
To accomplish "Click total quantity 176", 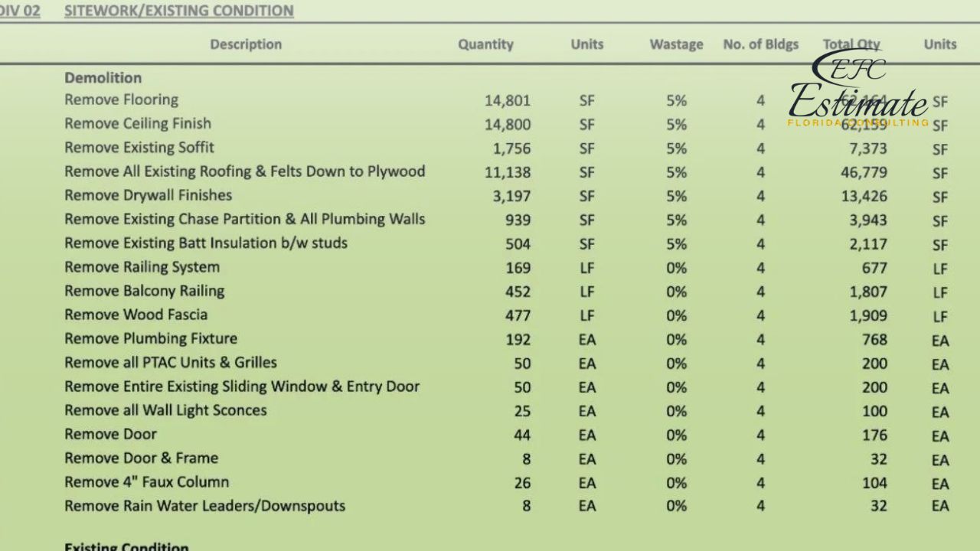I will [x=874, y=435].
